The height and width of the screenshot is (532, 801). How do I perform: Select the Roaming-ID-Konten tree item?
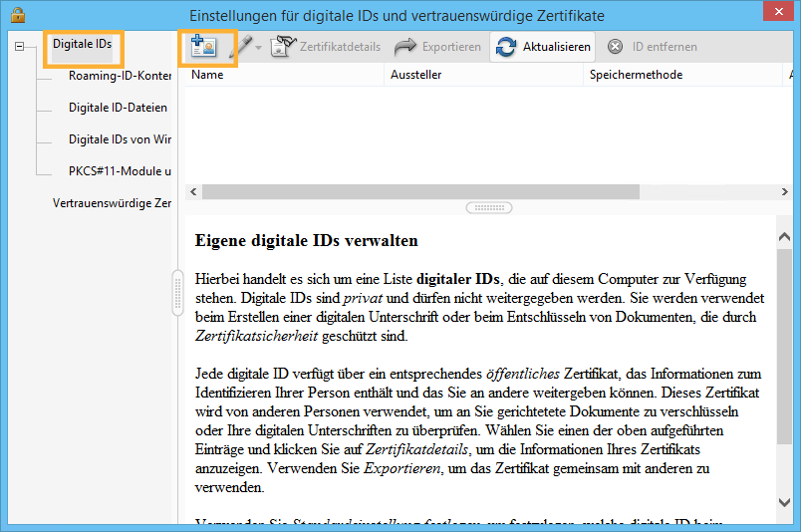coord(120,76)
